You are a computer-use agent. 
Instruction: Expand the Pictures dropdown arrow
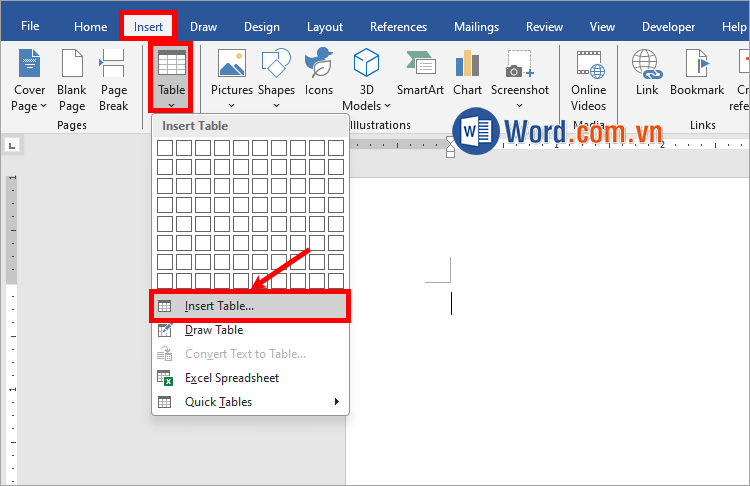(x=232, y=105)
